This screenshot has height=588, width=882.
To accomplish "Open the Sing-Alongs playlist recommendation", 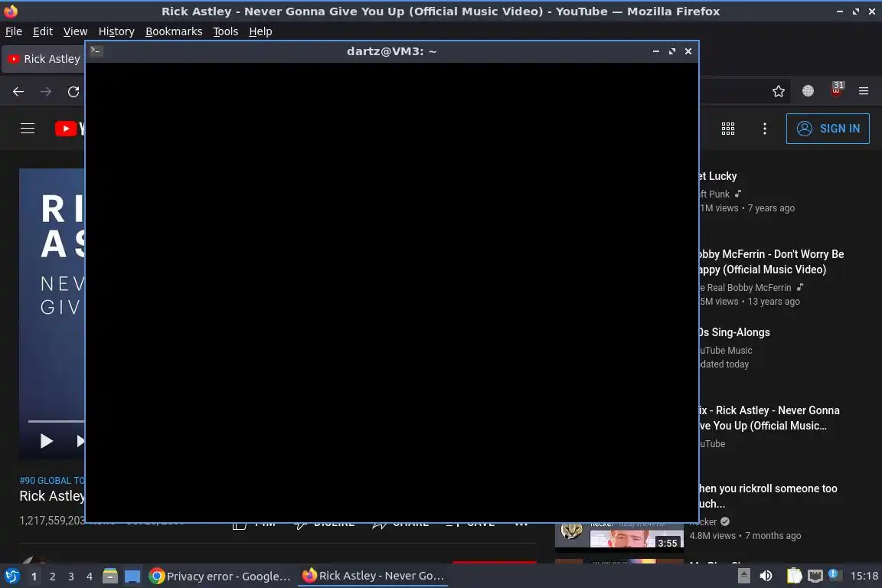I will tap(733, 332).
